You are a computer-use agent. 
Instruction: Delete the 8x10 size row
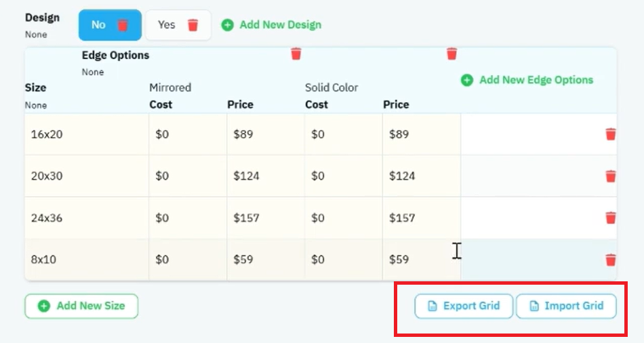(611, 260)
